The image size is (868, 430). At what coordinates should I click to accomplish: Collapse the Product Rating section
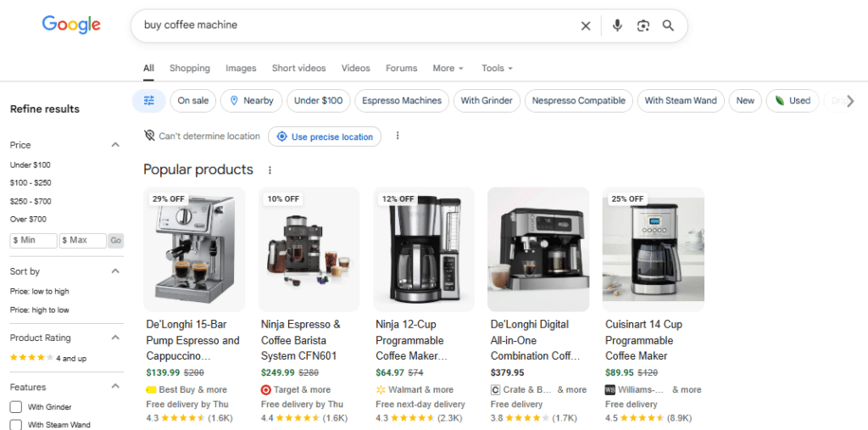point(115,338)
